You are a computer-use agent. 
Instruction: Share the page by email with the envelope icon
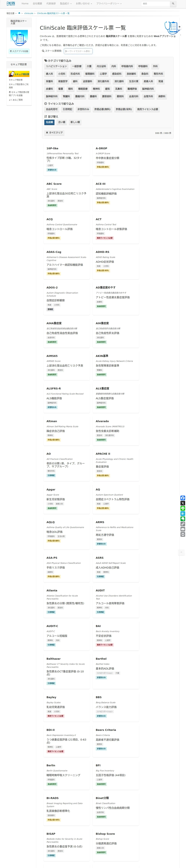pos(183,529)
